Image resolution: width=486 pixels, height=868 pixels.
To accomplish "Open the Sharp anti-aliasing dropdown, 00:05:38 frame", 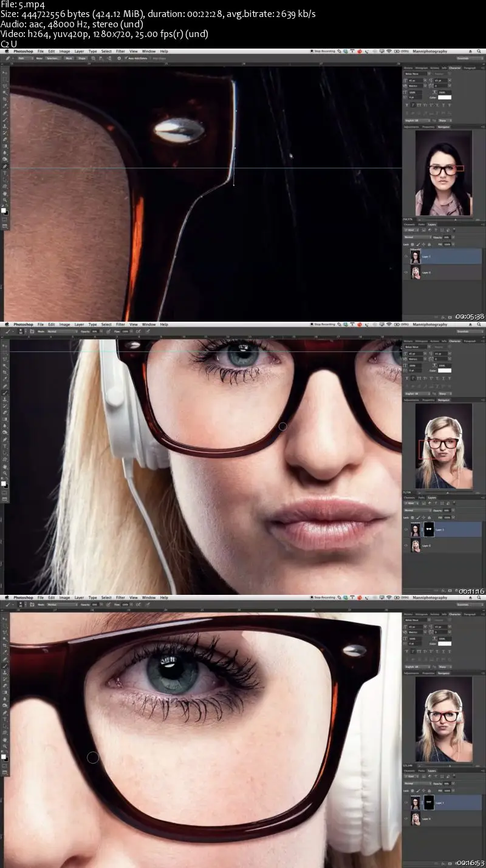I will (445, 120).
